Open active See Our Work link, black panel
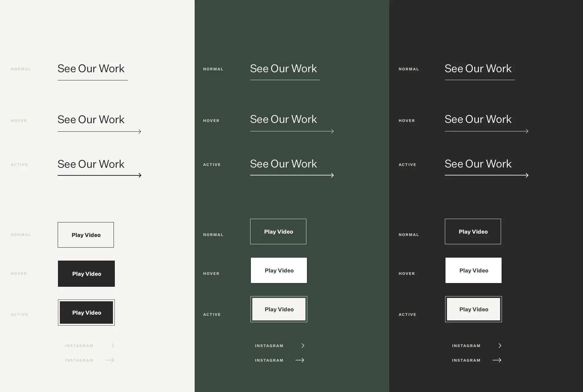This screenshot has height=392, width=583. pyautogui.click(x=478, y=164)
